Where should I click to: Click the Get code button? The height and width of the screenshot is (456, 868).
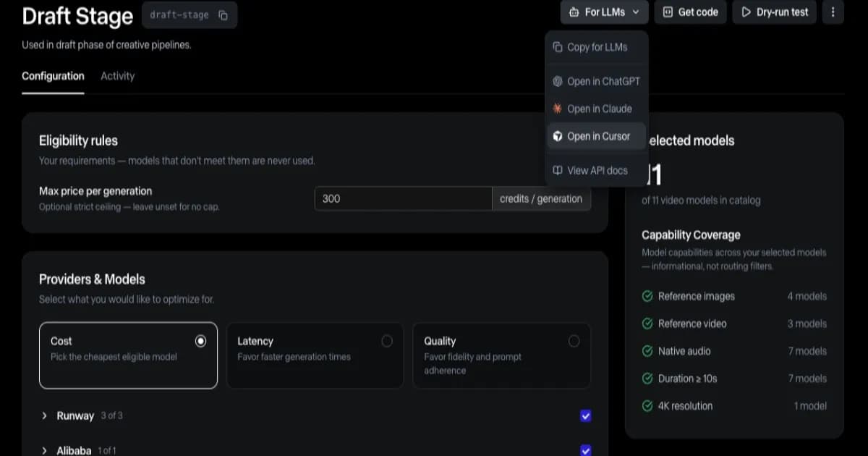coord(690,12)
